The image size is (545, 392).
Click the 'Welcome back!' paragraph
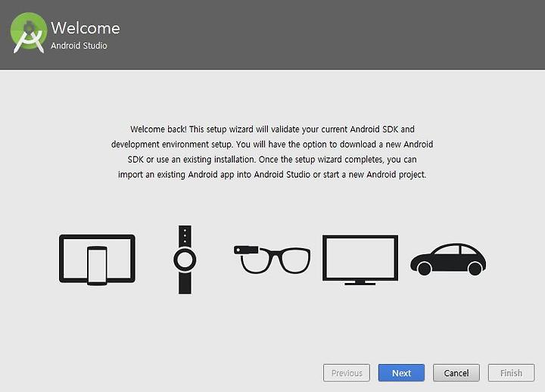(272, 152)
